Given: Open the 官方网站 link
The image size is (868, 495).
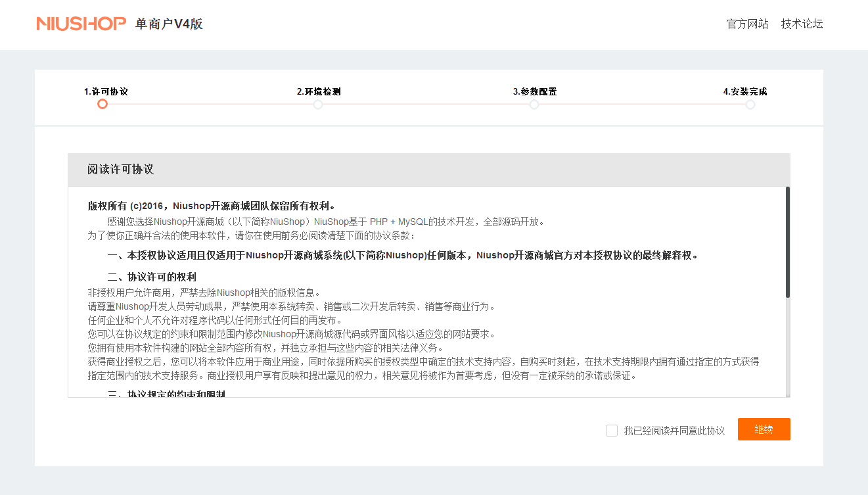Looking at the screenshot, I should click(747, 24).
